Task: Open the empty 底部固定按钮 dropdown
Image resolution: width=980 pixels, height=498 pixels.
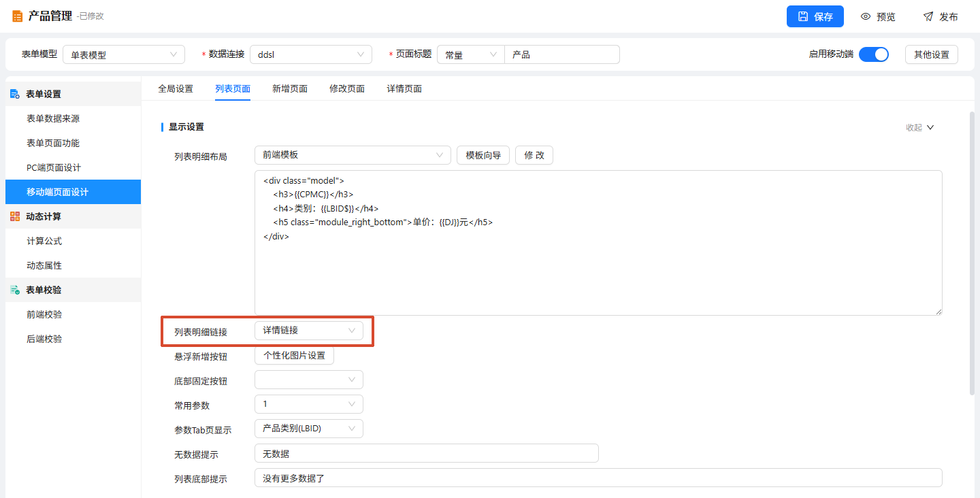Action: click(309, 380)
